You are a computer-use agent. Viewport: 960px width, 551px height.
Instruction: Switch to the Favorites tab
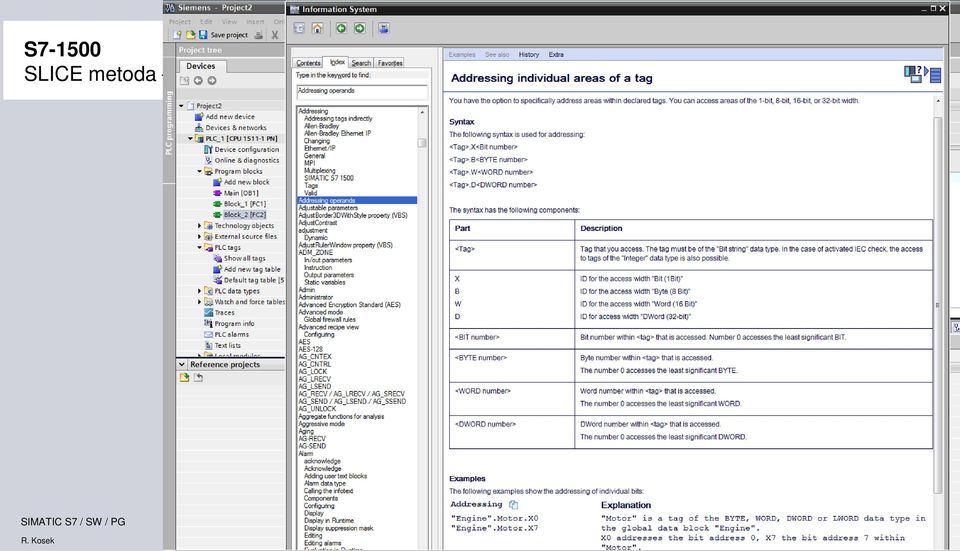tap(390, 63)
